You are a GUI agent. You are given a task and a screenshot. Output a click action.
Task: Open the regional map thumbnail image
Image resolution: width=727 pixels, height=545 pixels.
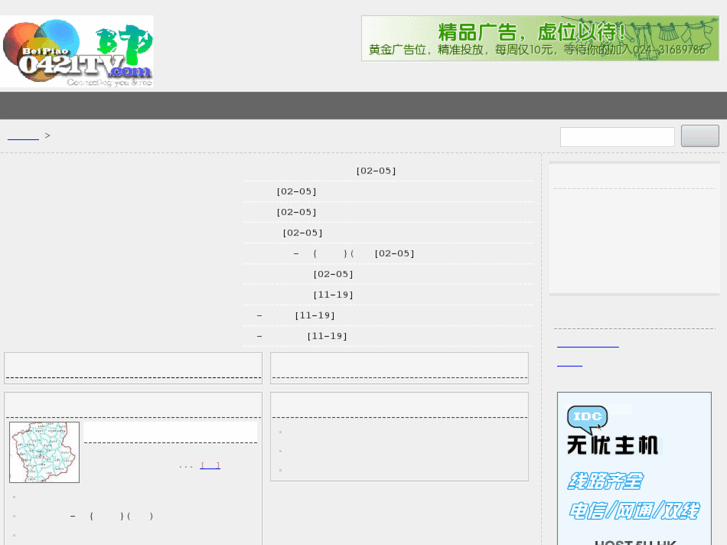pyautogui.click(x=45, y=452)
